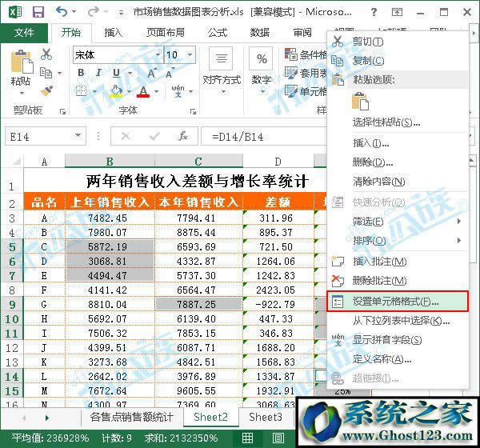Click the Undo arrow icon
This screenshot has width=480, height=448.
click(x=63, y=12)
